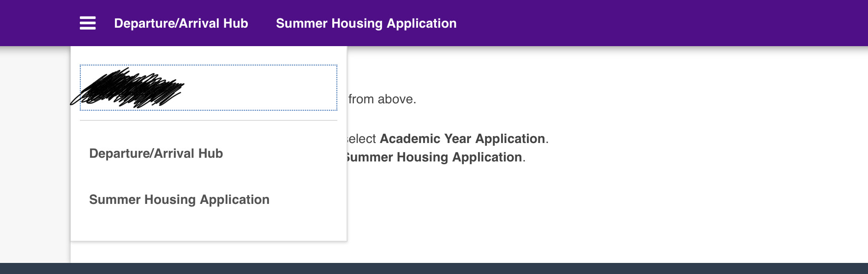Click empty purple header area right of nav links
This screenshot has width=868, height=274.
(660, 23)
